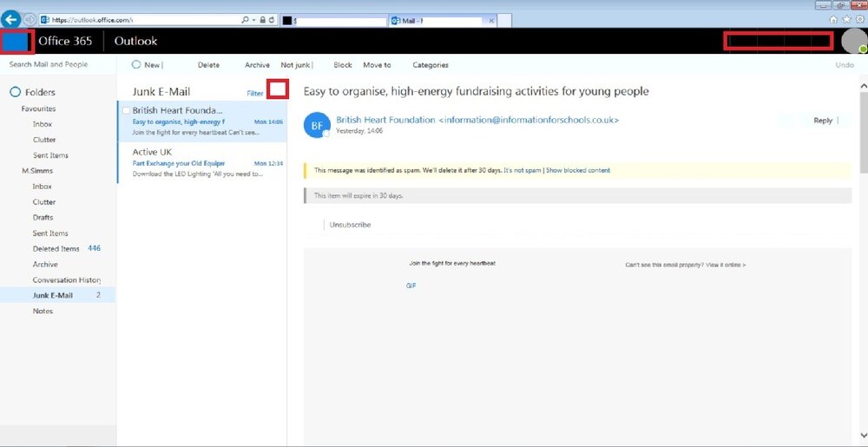Image resolution: width=868 pixels, height=447 pixels.
Task: Open Sent Items under Favourites
Action: [x=50, y=154]
